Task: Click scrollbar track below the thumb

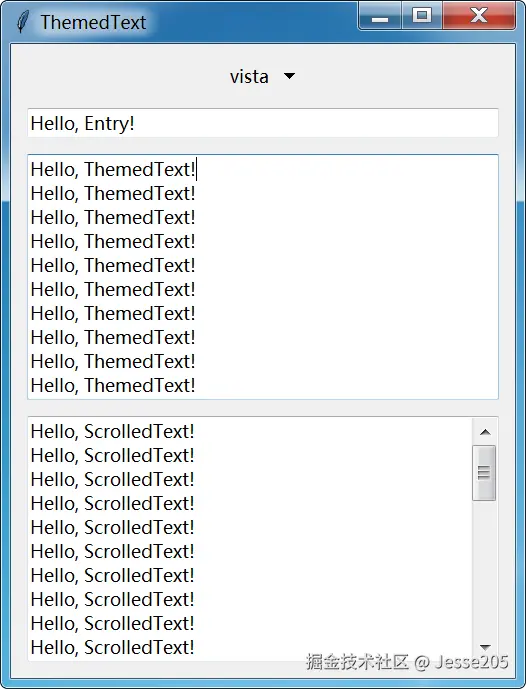Action: [485, 568]
